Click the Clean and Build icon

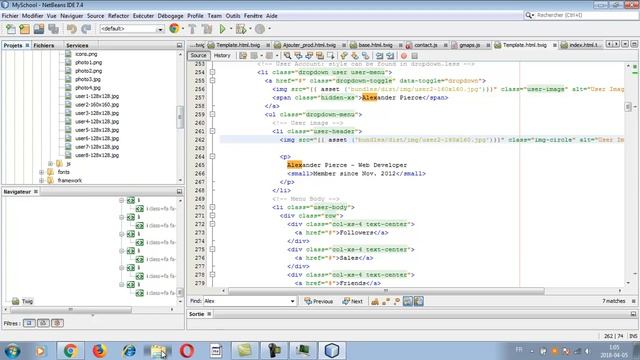[x=207, y=29]
